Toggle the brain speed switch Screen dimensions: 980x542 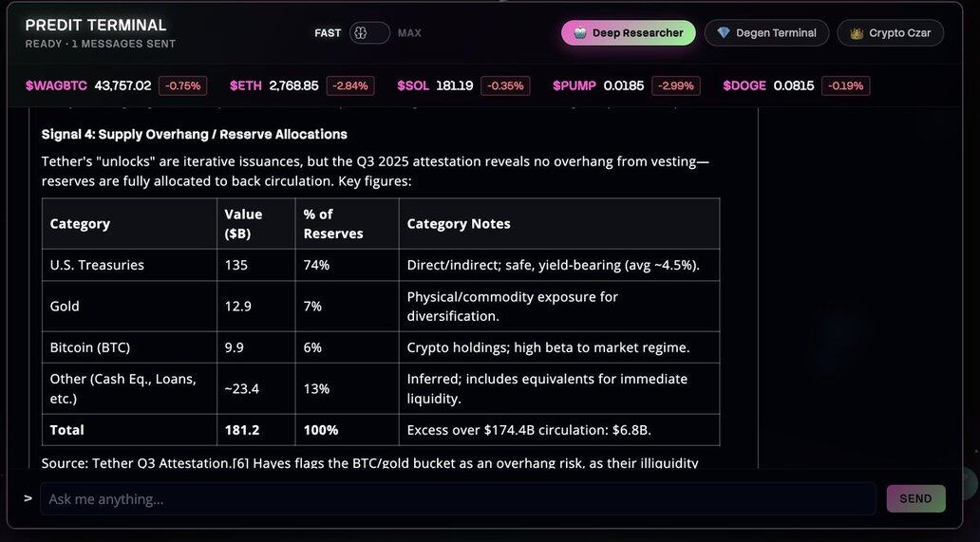tap(369, 33)
